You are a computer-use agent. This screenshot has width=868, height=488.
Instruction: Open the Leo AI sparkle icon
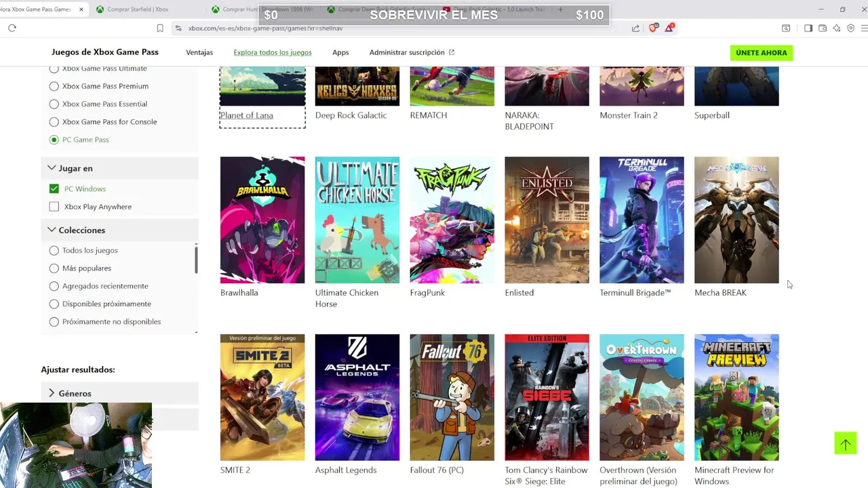coord(836,28)
